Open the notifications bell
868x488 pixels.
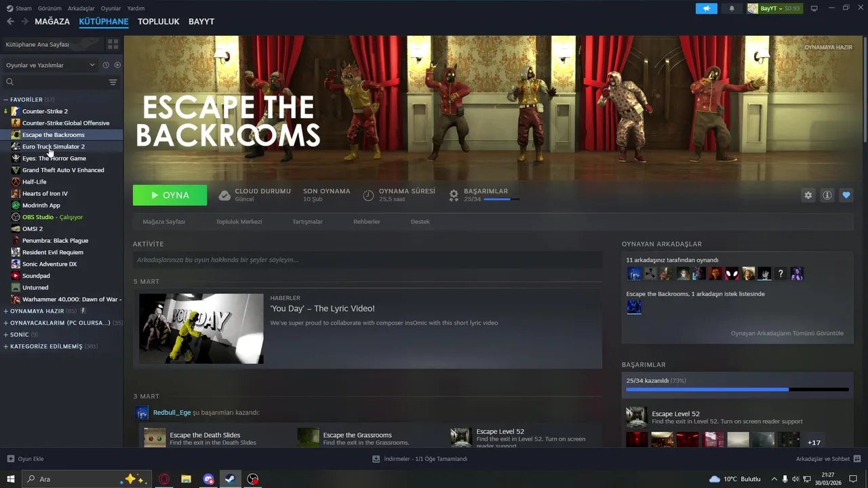(732, 9)
